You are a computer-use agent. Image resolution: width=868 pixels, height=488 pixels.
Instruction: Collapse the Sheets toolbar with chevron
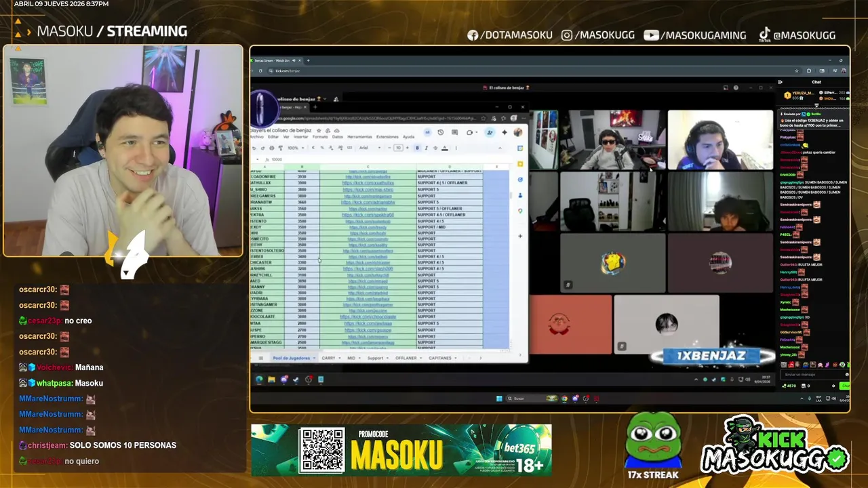(500, 148)
